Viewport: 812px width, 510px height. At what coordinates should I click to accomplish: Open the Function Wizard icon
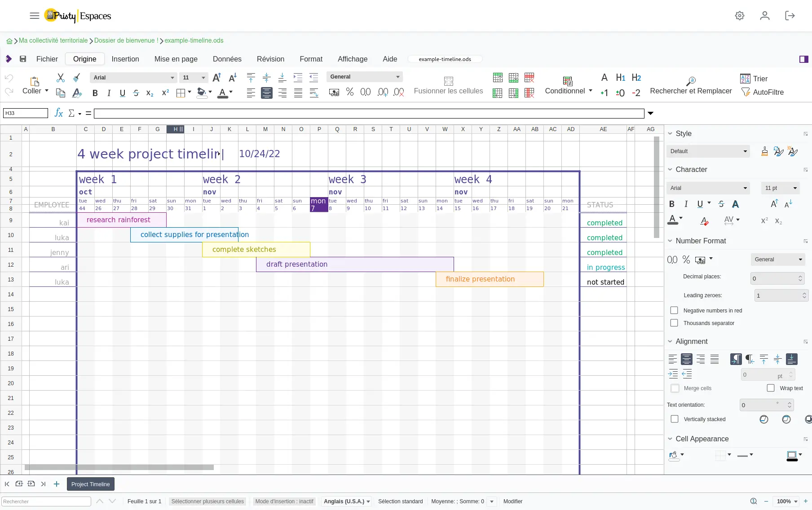click(58, 113)
